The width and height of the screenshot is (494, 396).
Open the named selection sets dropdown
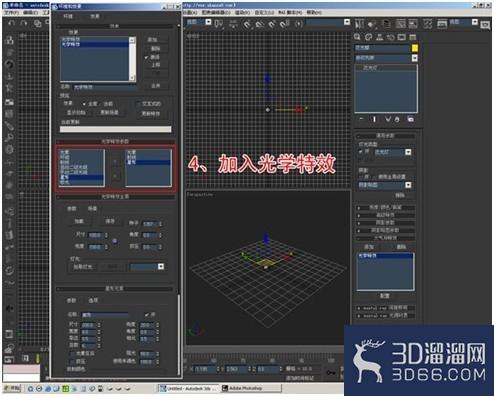coord(347,22)
